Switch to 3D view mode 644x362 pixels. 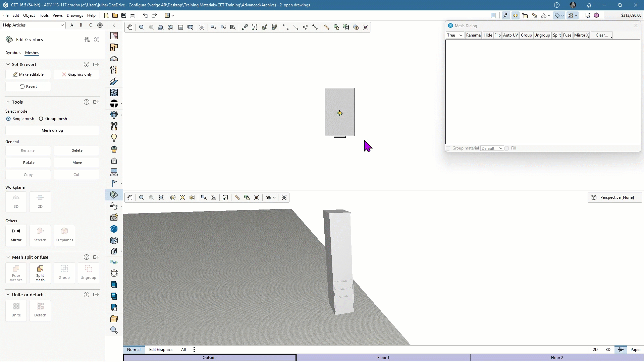(x=608, y=350)
